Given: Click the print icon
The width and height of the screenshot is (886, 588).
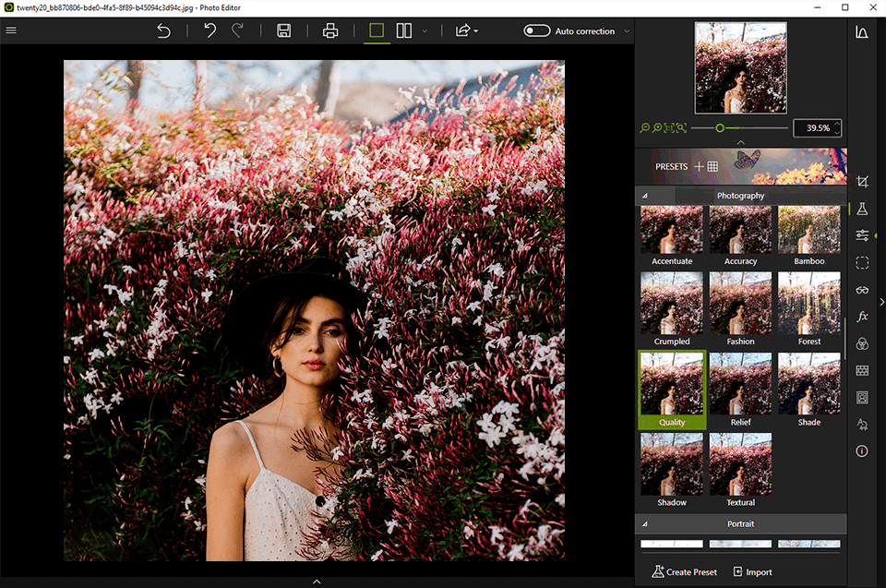Looking at the screenshot, I should tap(330, 30).
